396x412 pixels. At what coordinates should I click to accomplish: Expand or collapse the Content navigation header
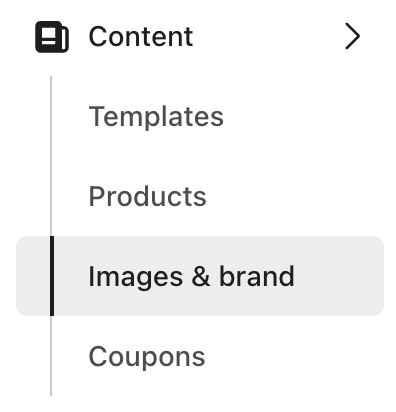click(x=198, y=36)
